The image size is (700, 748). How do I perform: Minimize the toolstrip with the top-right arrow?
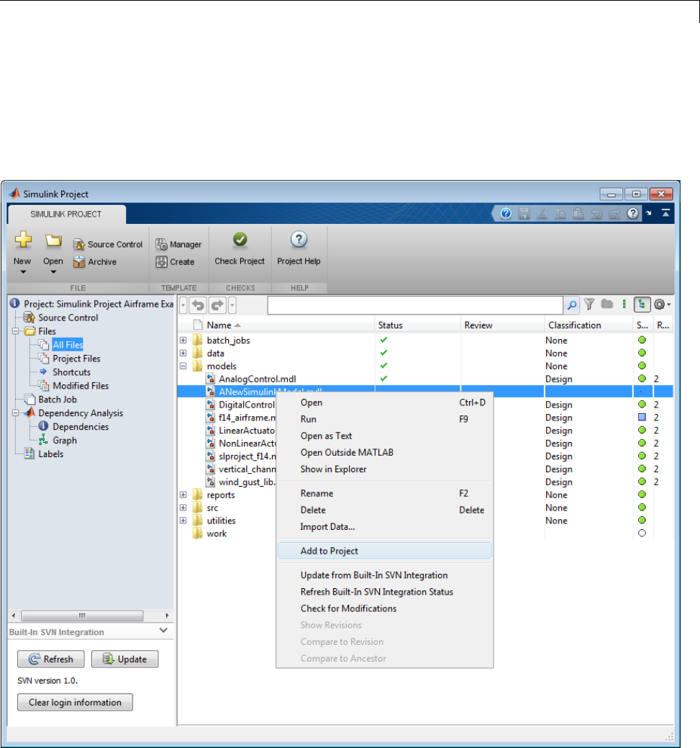coord(665,213)
